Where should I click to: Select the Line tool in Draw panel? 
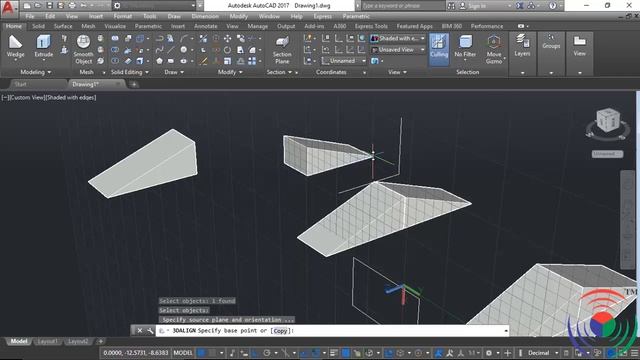(x=171, y=50)
